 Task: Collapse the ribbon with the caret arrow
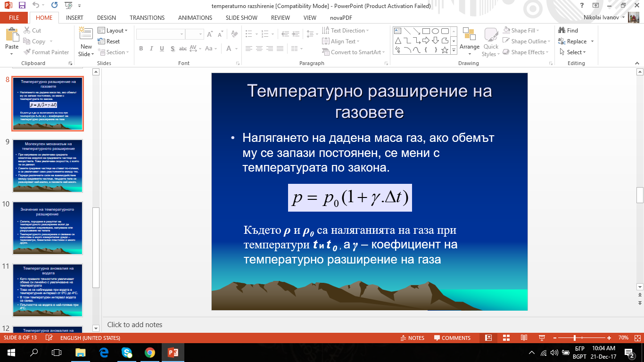click(638, 63)
